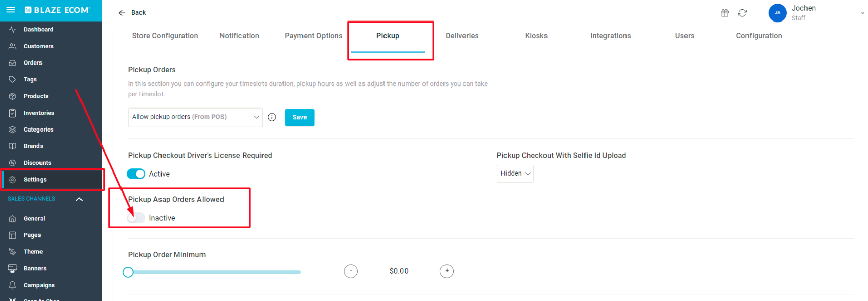Screen dimensions: 868x301
Task: Open the Allow pickup orders dropdown
Action: pos(195,117)
